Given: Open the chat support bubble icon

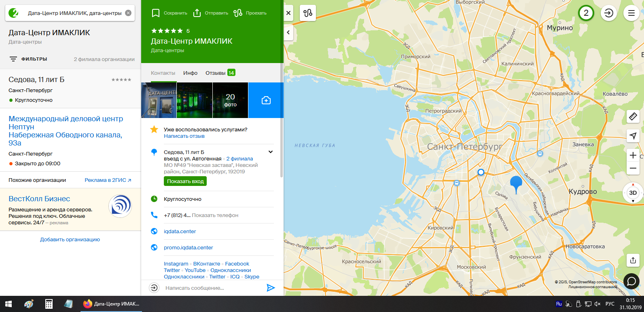Looking at the screenshot, I should coord(631,281).
